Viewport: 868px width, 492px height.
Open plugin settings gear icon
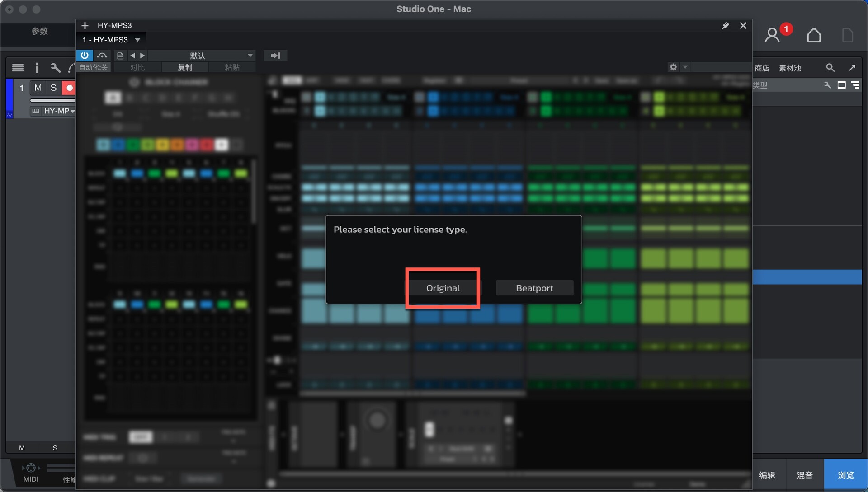coord(673,67)
